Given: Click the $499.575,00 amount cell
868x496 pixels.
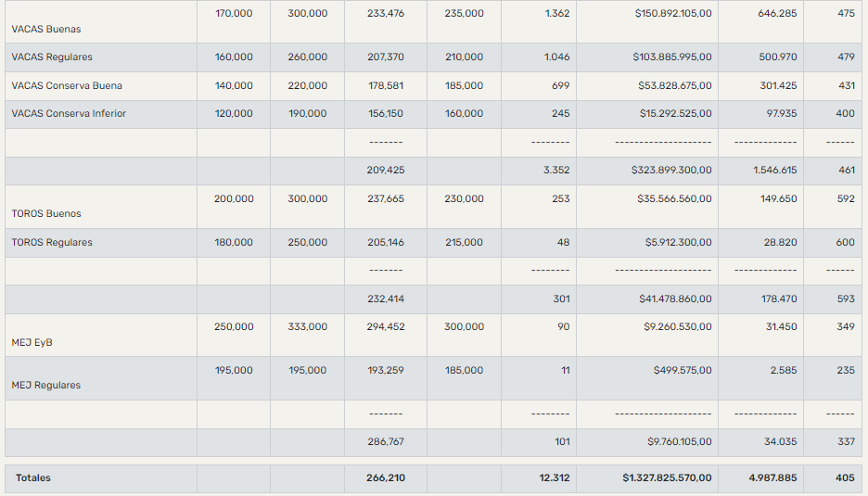Looking at the screenshot, I should tap(683, 370).
